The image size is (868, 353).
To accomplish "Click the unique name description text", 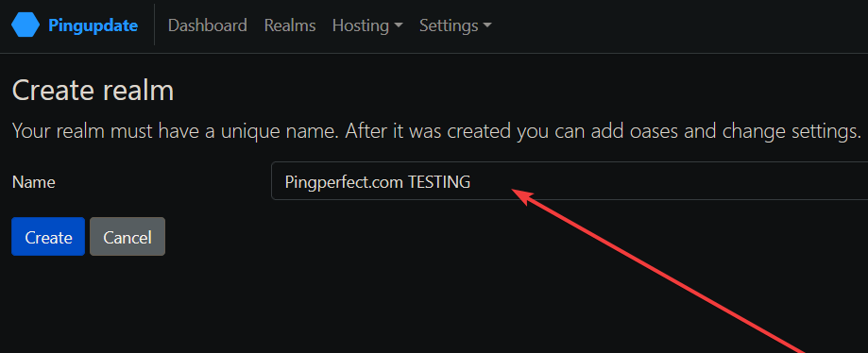I will tap(436, 132).
